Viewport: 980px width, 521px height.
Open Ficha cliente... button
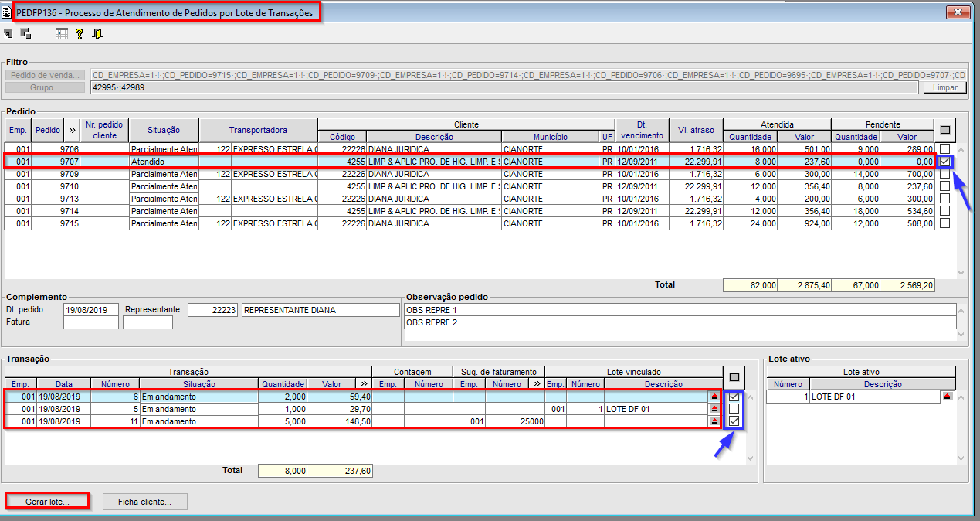(145, 502)
